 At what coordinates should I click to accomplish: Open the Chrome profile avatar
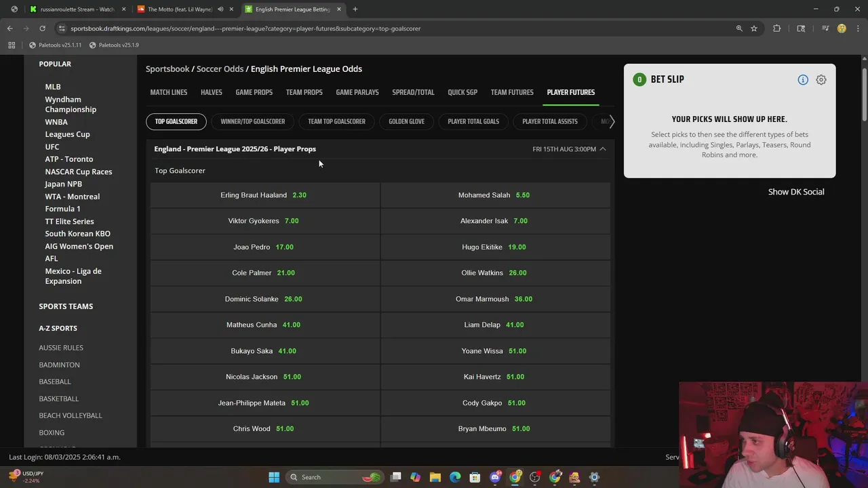842,28
